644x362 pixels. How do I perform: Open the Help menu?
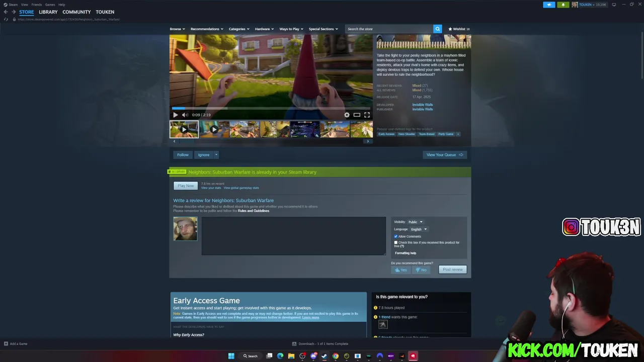[x=61, y=5]
